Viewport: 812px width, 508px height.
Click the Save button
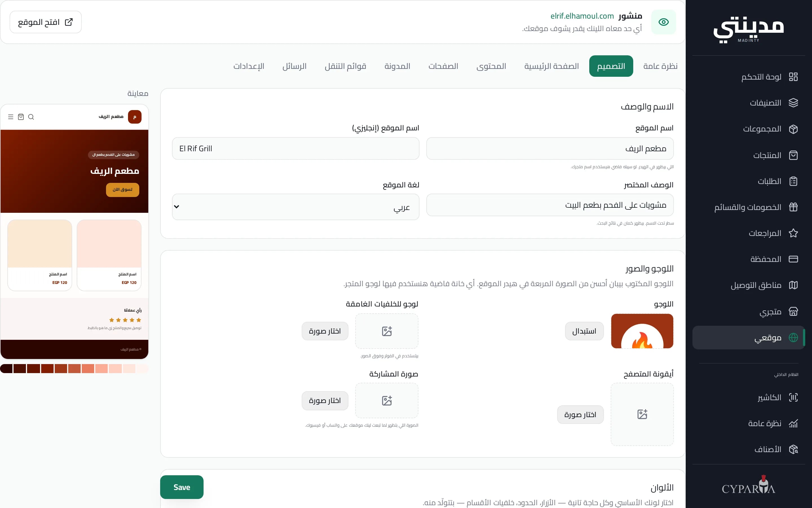click(182, 487)
